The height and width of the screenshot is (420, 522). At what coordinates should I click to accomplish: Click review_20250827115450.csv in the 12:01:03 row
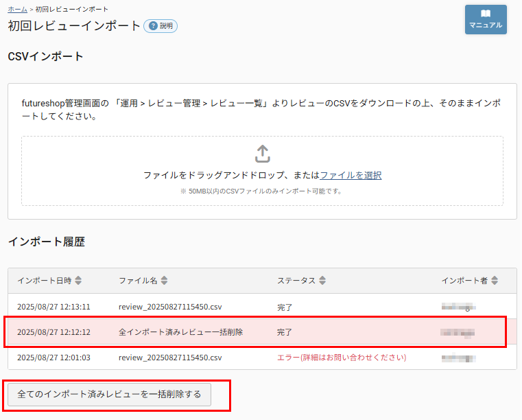170,358
